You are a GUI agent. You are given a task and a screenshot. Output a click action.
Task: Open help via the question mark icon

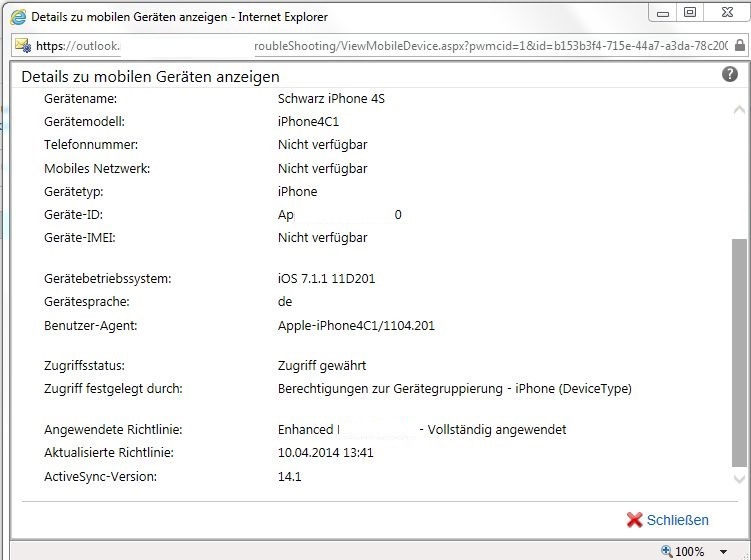click(730, 75)
